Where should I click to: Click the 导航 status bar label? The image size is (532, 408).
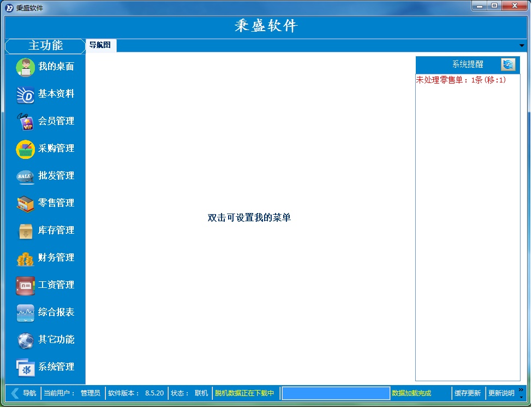click(29, 393)
